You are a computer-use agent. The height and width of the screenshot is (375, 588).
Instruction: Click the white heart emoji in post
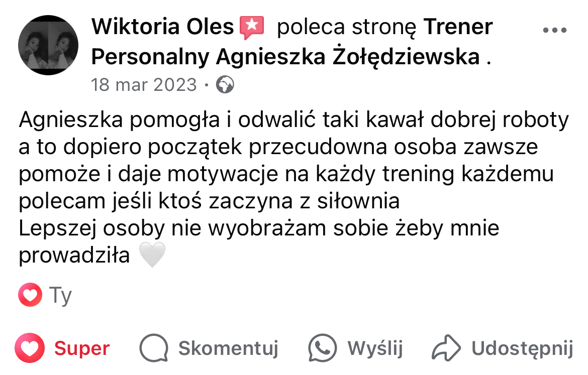pos(151,256)
